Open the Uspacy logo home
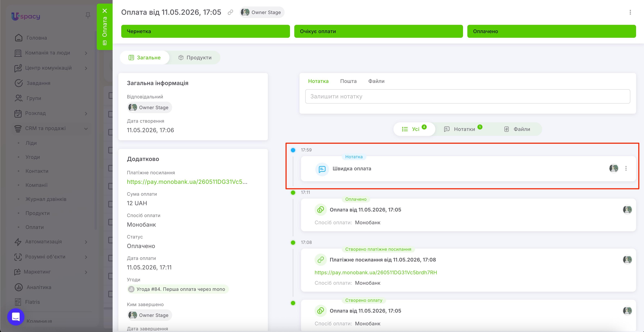Image resolution: width=644 pixels, height=332 pixels. pyautogui.click(x=26, y=16)
